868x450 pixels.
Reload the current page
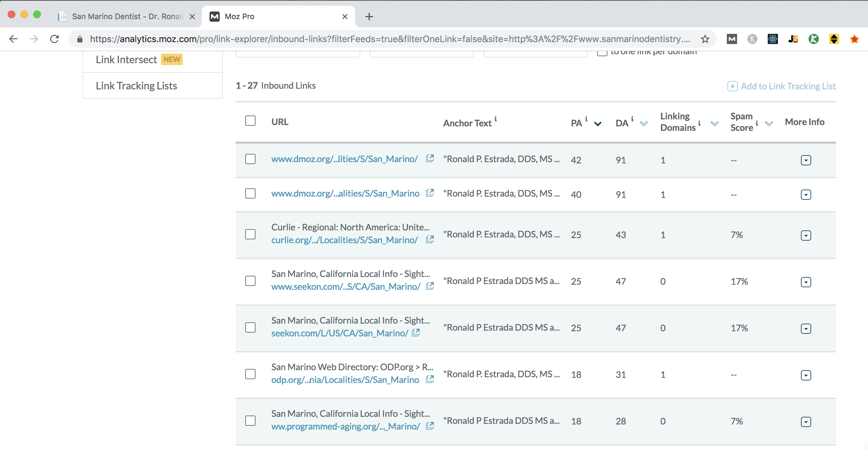(55, 39)
